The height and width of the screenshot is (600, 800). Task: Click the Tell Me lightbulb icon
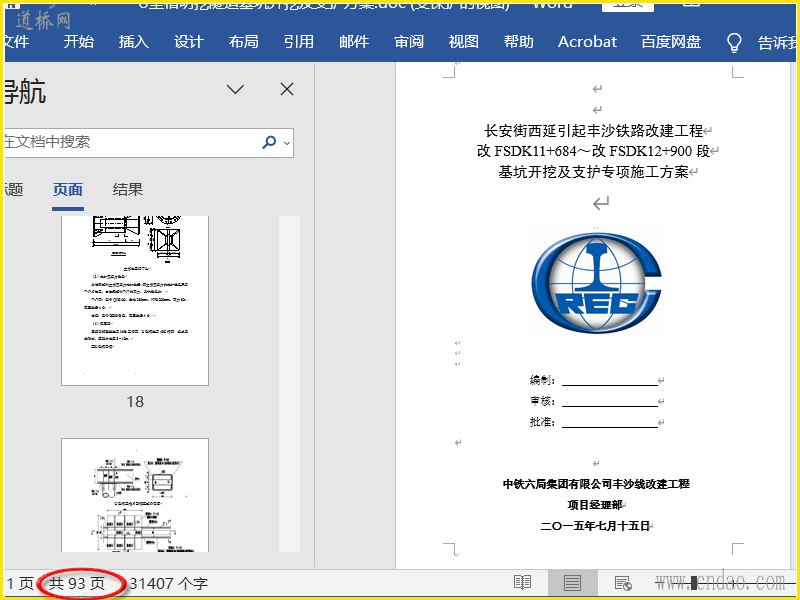[734, 43]
